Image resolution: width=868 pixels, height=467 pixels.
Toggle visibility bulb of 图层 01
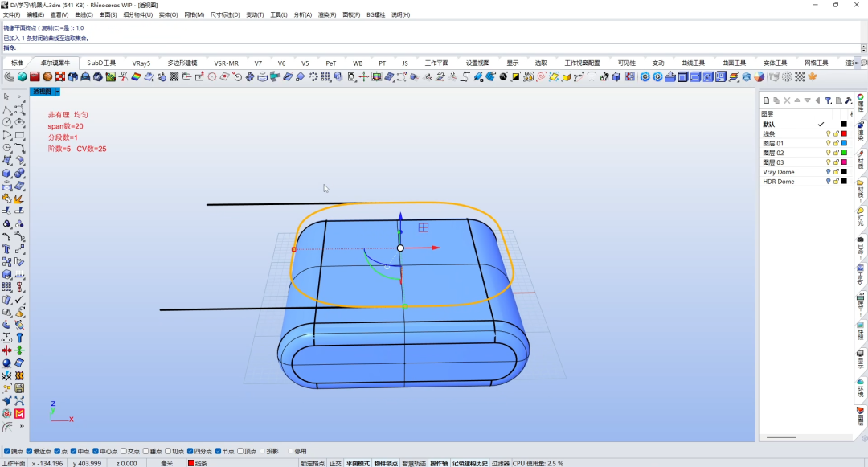(828, 143)
